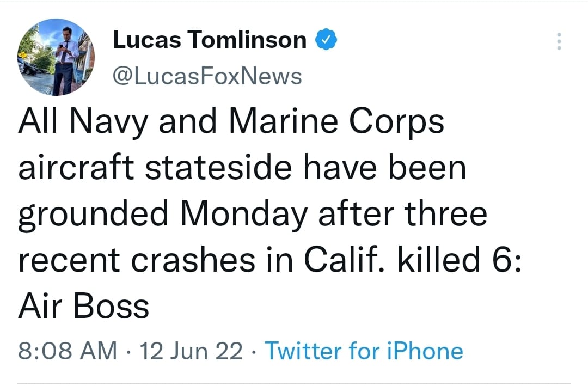The image size is (588, 386).
Task: Click Marine Corps in the tweet text
Action: 336,122
